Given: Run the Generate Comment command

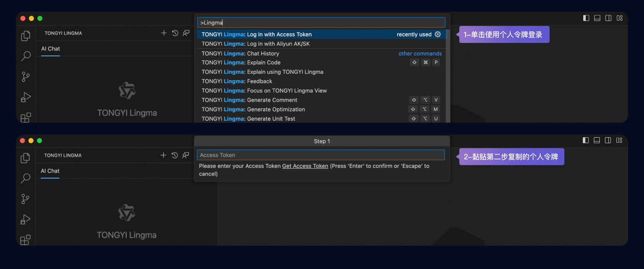Looking at the screenshot, I should tap(321, 100).
